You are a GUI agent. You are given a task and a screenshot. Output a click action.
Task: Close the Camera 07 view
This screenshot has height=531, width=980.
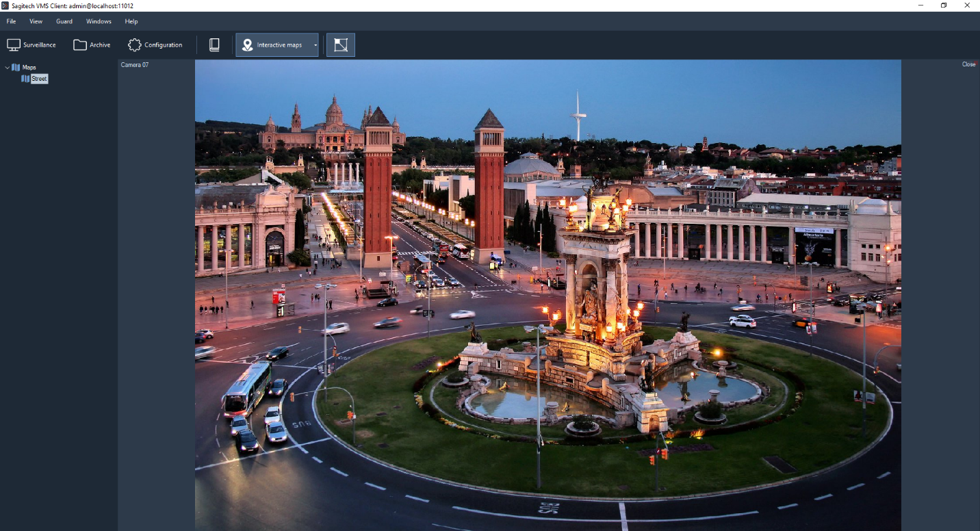(x=968, y=64)
